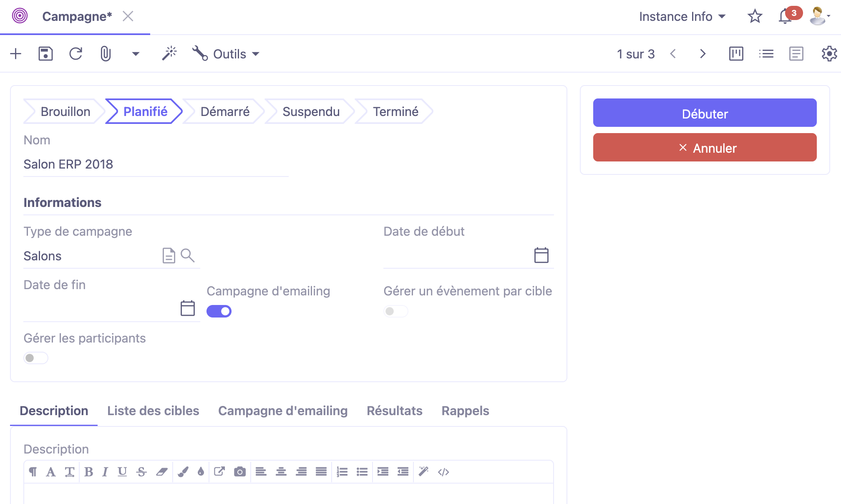Disable the Campagne d'emailing toggle
Screen dimensions: 841x504
tap(219, 311)
